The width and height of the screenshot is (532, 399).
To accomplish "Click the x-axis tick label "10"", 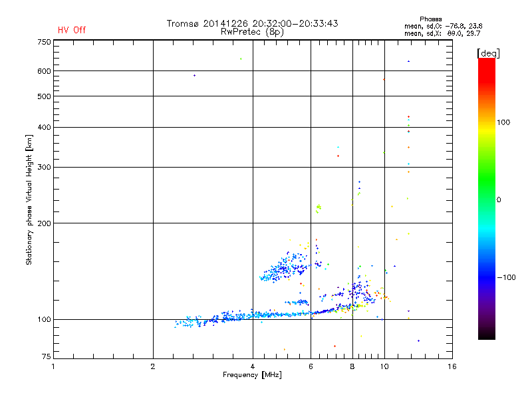I will click(x=384, y=366).
